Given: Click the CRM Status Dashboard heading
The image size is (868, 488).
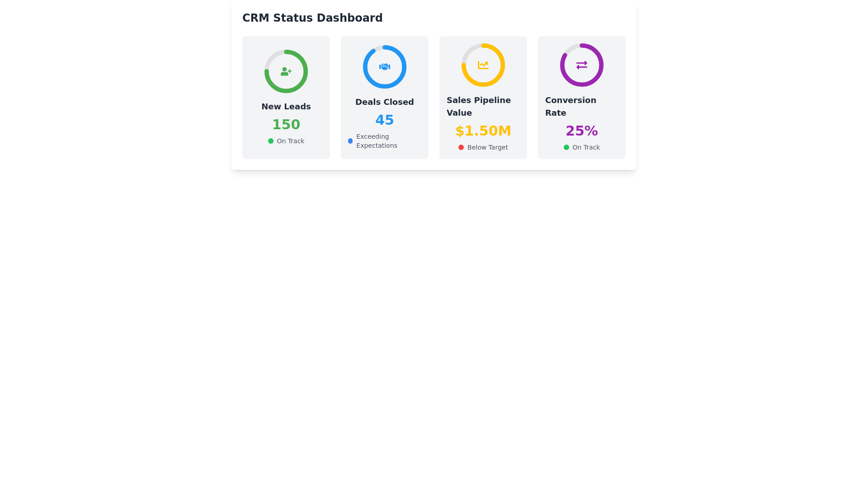Looking at the screenshot, I should point(312,18).
